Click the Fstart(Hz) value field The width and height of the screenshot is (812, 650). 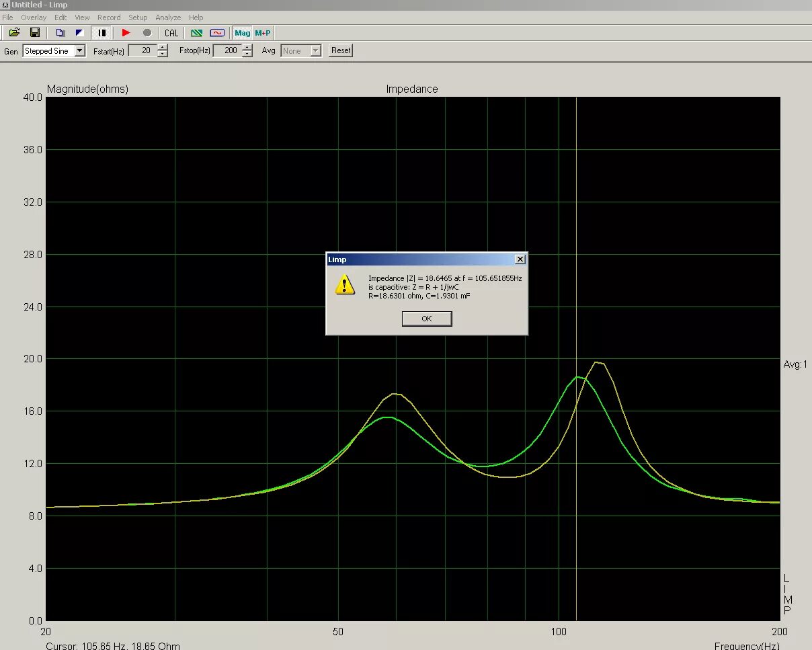pyautogui.click(x=142, y=50)
